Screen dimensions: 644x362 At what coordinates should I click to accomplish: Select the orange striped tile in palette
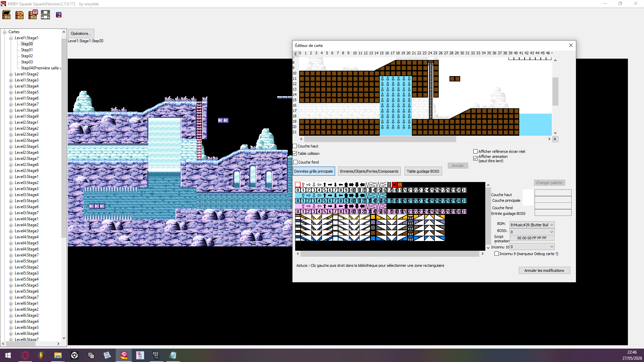[x=400, y=185]
